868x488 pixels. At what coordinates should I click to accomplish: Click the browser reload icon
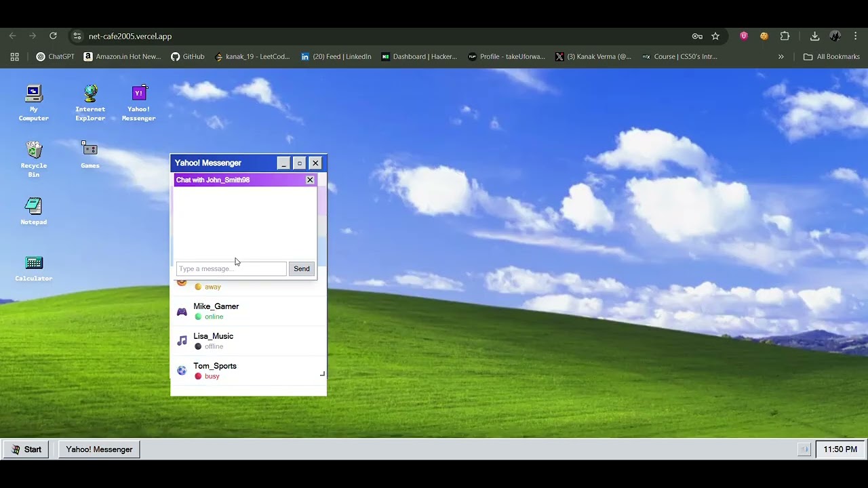pyautogui.click(x=53, y=36)
